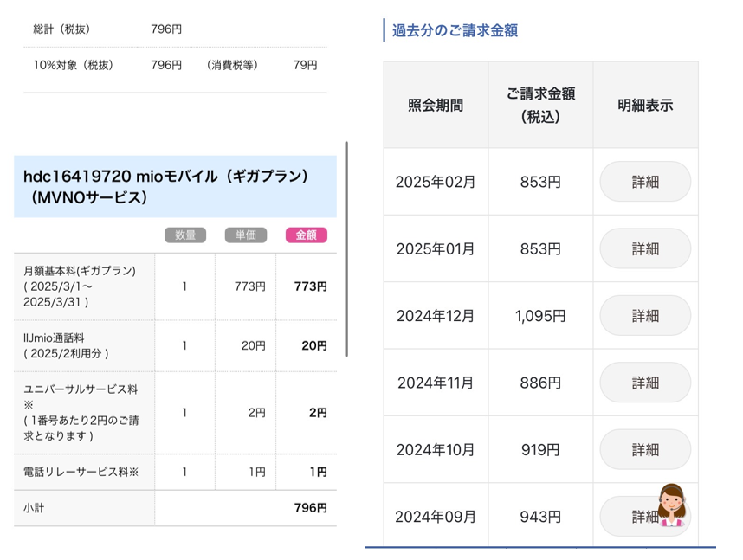Open 詳細 for the 2024年10月 bill
This screenshot has width=743, height=560.
645,449
